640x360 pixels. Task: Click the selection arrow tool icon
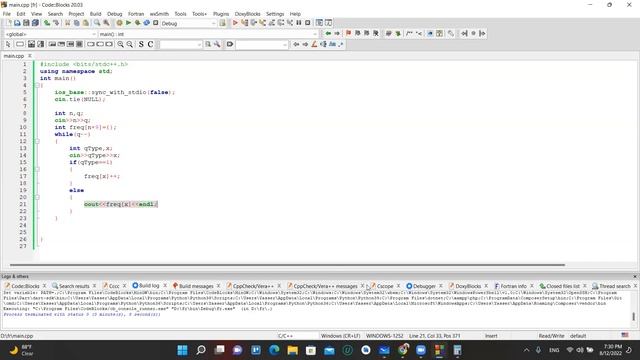click(x=8, y=44)
